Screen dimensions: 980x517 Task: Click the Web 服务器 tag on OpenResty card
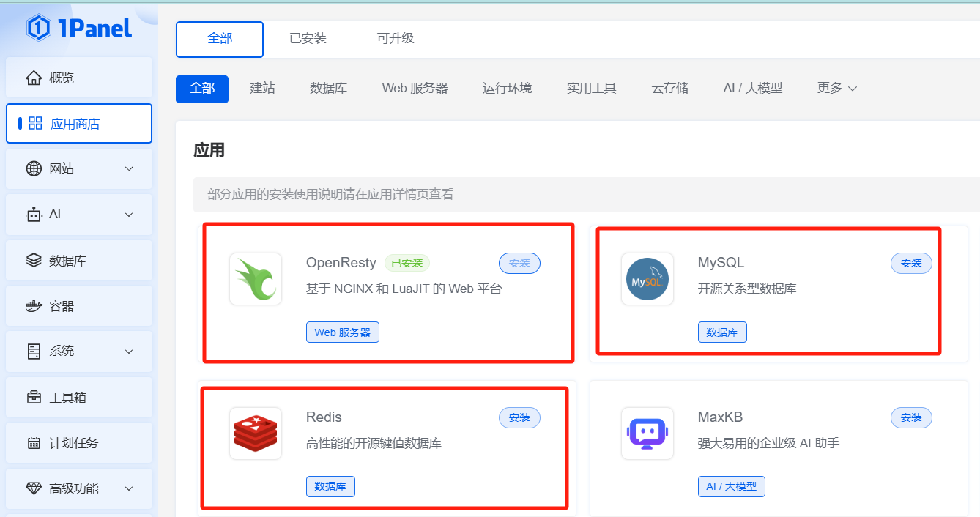pos(343,332)
